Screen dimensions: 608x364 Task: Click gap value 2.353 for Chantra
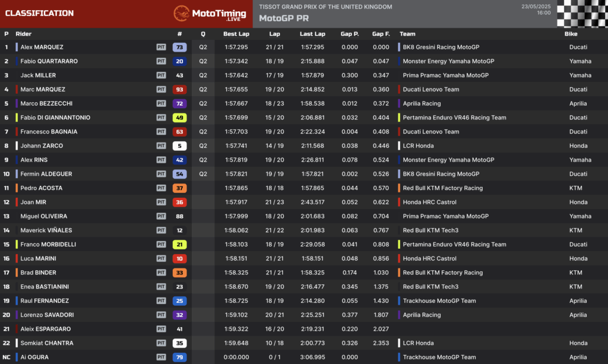381,343
